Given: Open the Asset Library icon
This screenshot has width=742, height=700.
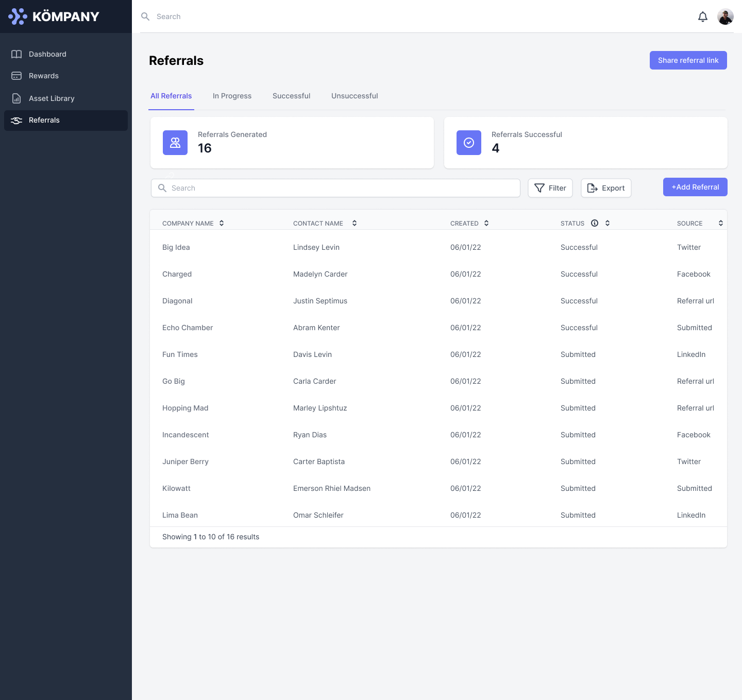Looking at the screenshot, I should point(16,98).
